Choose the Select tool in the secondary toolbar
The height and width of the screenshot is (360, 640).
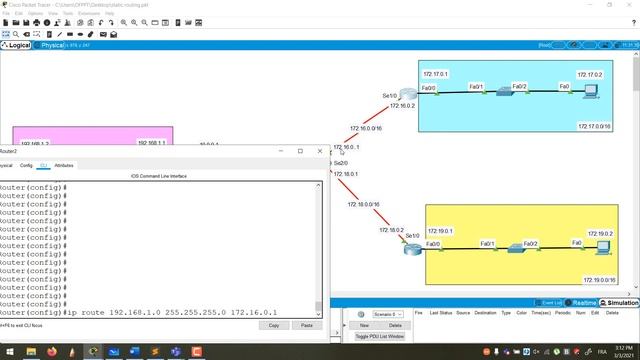point(6,34)
